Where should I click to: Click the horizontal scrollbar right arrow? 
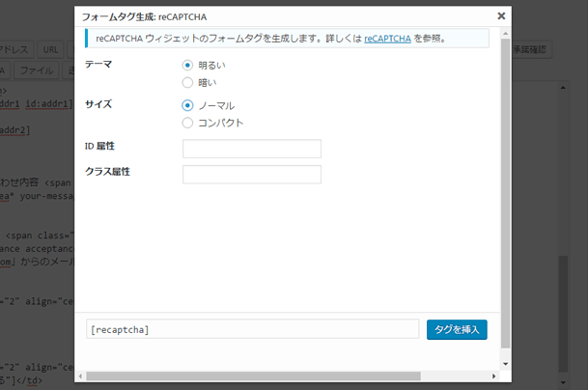pyautogui.click(x=494, y=376)
